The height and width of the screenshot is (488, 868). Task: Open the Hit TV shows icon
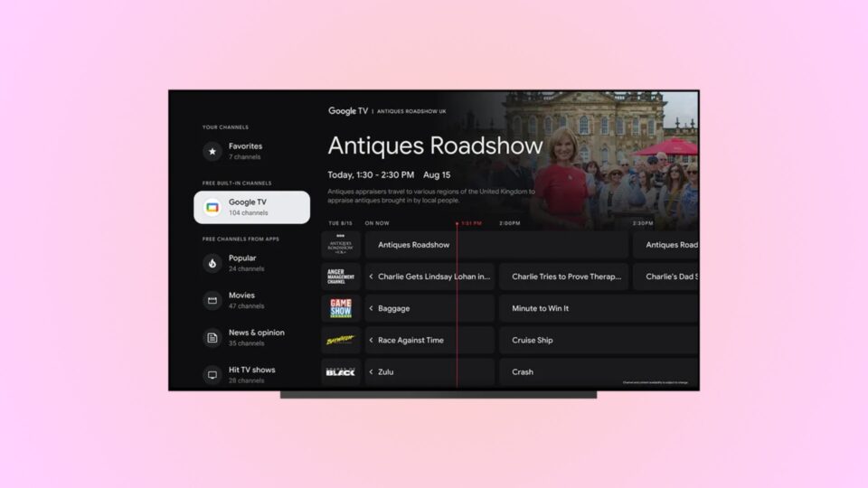[x=212, y=375]
